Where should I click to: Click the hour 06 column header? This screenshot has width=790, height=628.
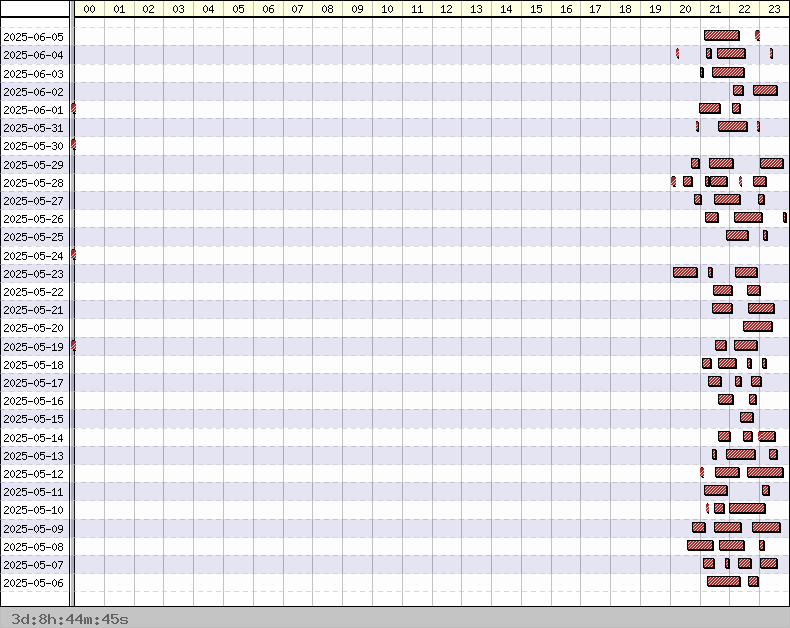click(x=269, y=9)
